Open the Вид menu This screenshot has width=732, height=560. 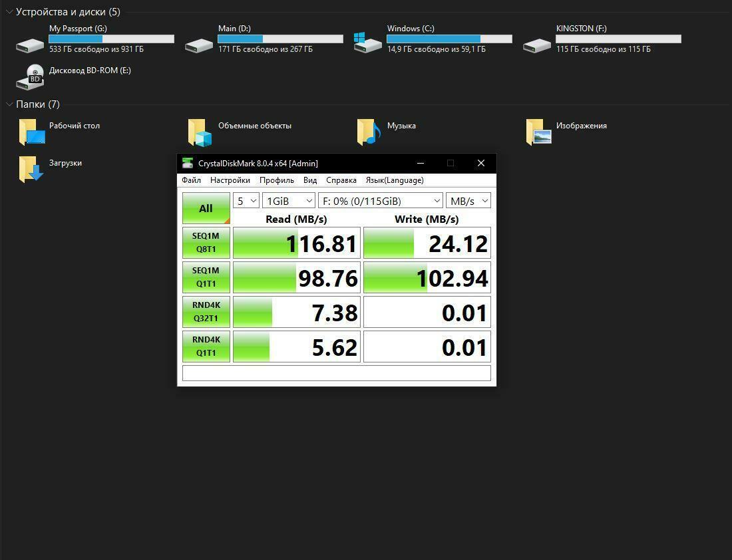310,180
